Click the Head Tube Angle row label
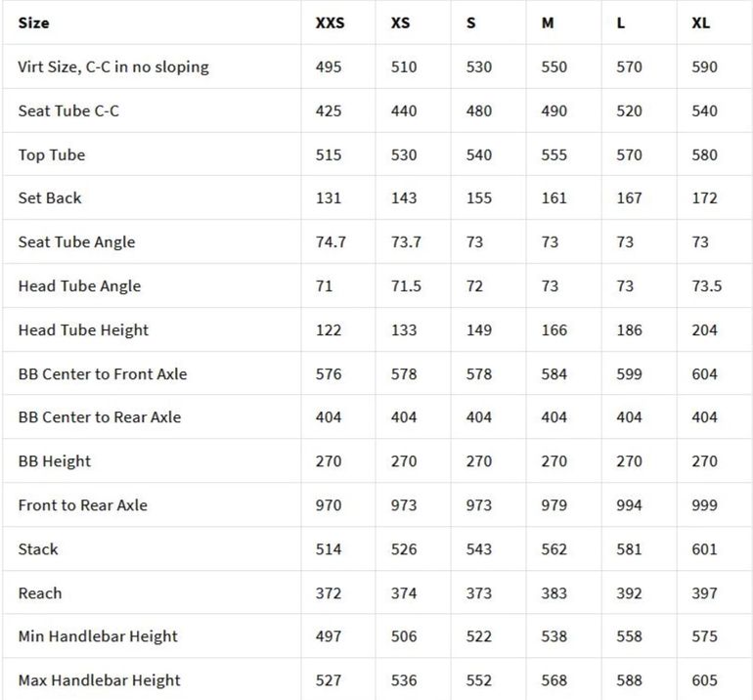 [x=79, y=285]
